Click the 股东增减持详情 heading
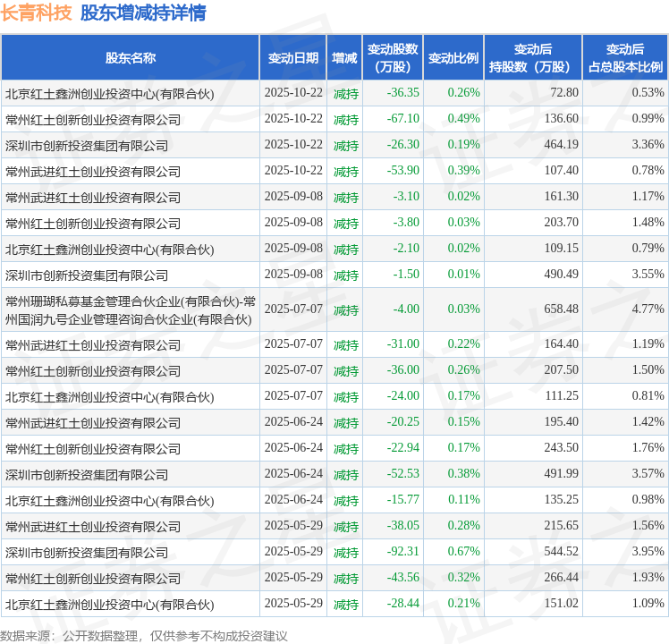 coord(142,13)
